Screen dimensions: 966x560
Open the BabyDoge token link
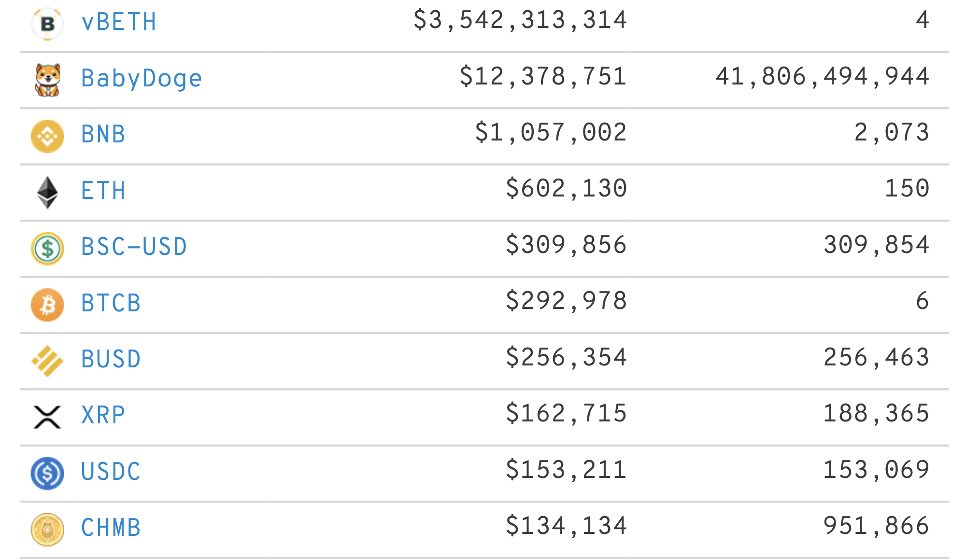[142, 78]
